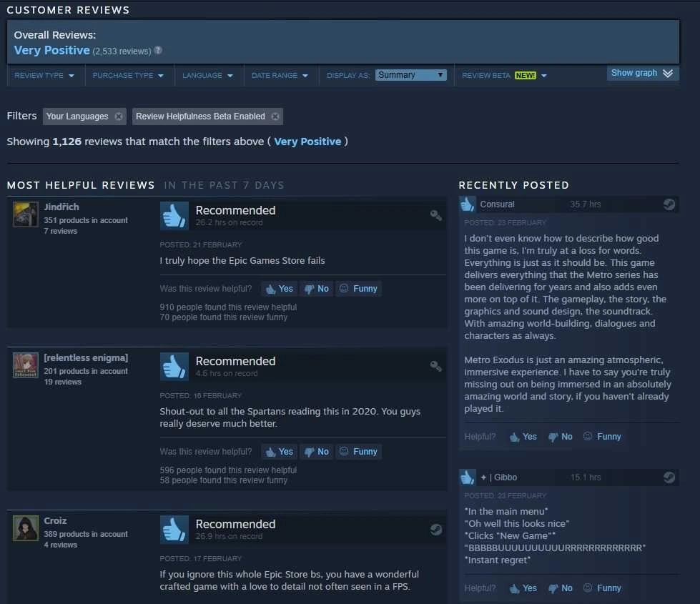
Task: Mark Jindřich's review as helpful with Yes
Action: pos(278,289)
